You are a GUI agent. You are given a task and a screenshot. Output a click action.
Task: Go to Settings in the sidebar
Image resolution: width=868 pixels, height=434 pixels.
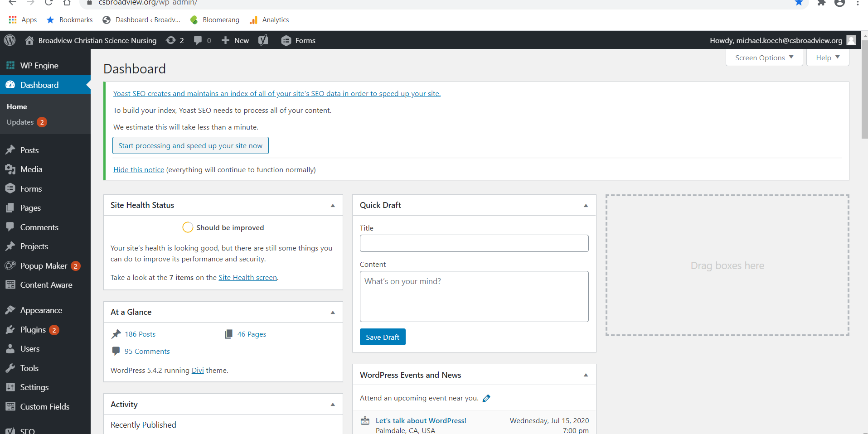click(x=34, y=387)
